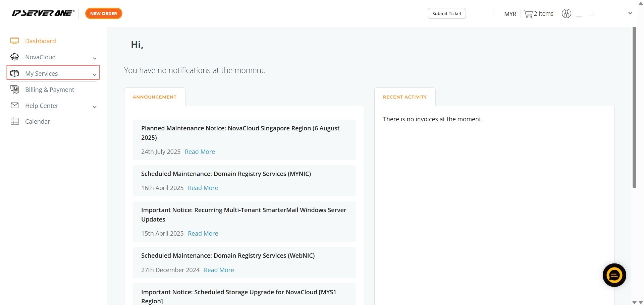This screenshot has height=305, width=644.
Task: Expand the My Services submenu chevron
Action: (95, 75)
